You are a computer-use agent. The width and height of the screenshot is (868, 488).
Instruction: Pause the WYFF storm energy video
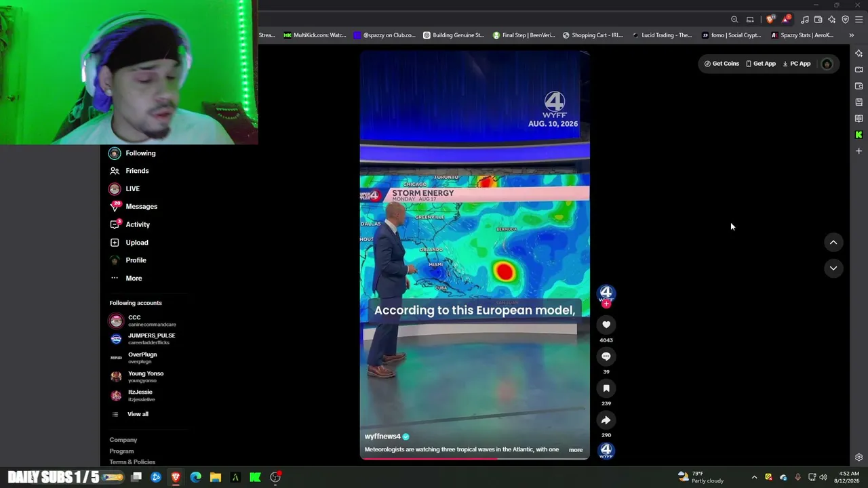pyautogui.click(x=475, y=255)
